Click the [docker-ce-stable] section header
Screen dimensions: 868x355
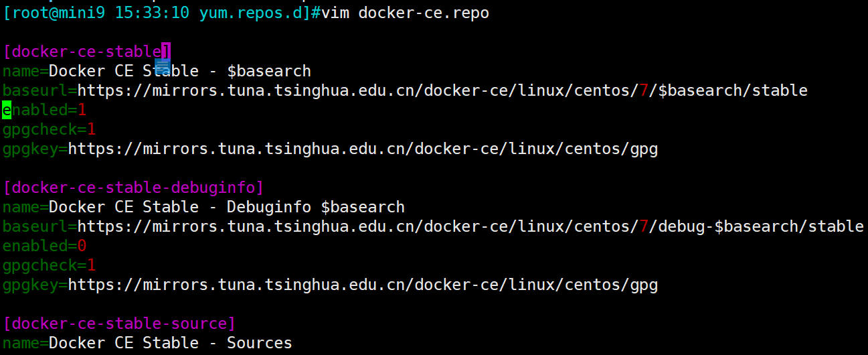[84, 52]
